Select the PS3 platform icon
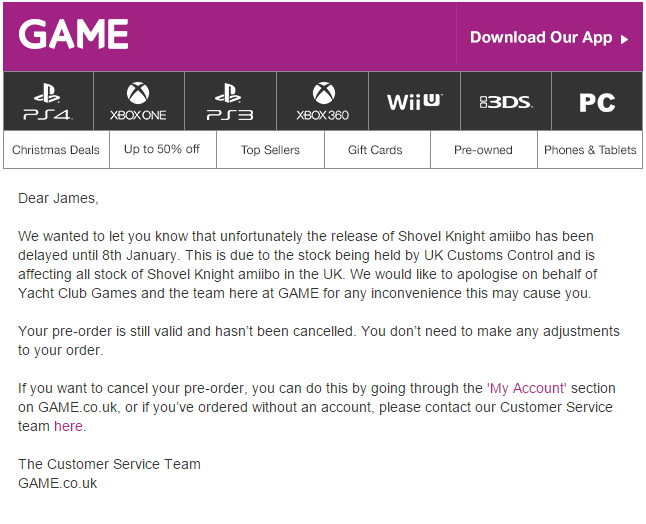646x524 pixels. 230,101
